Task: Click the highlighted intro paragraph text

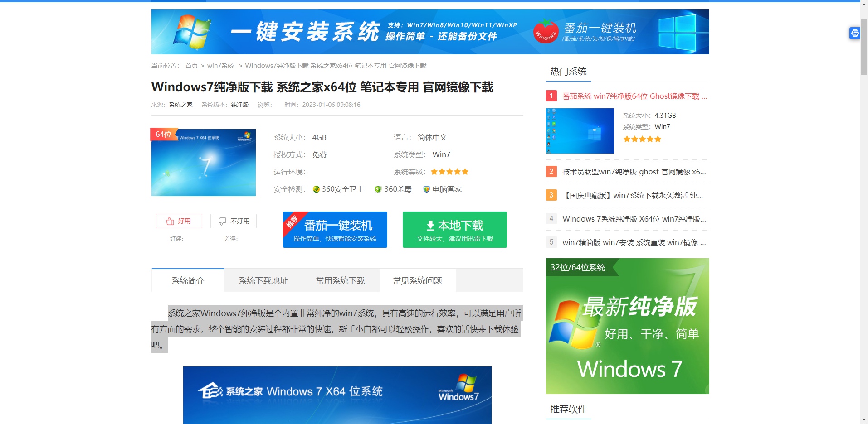Action: click(337, 329)
